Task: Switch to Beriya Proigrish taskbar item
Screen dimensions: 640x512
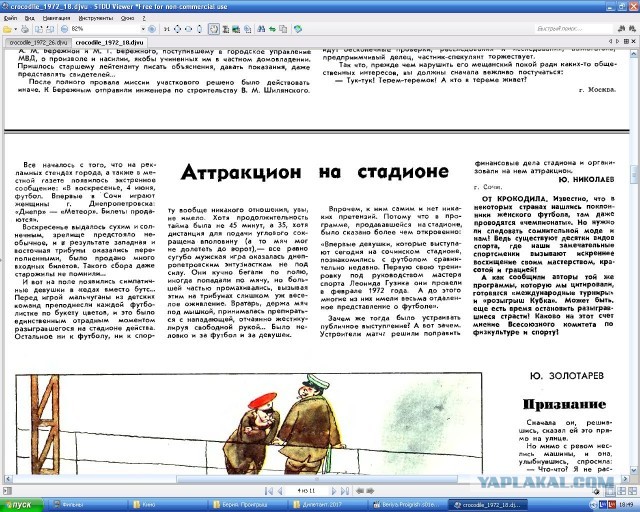Action: tap(407, 505)
